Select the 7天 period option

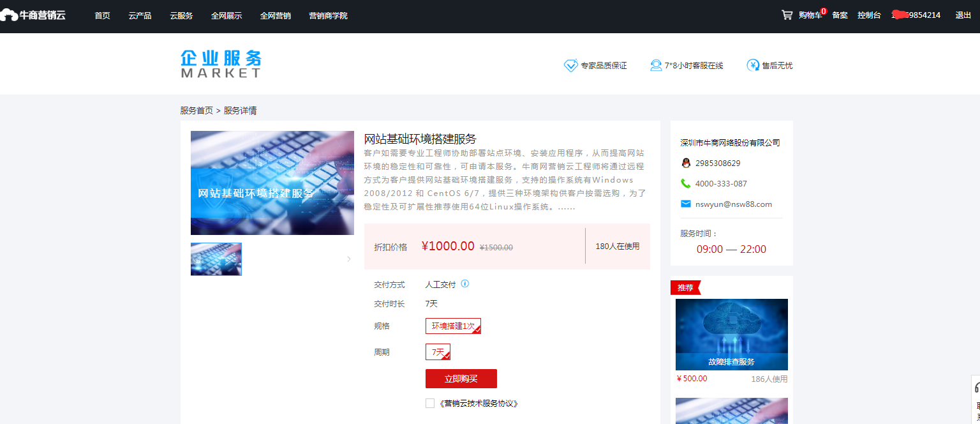tap(438, 352)
